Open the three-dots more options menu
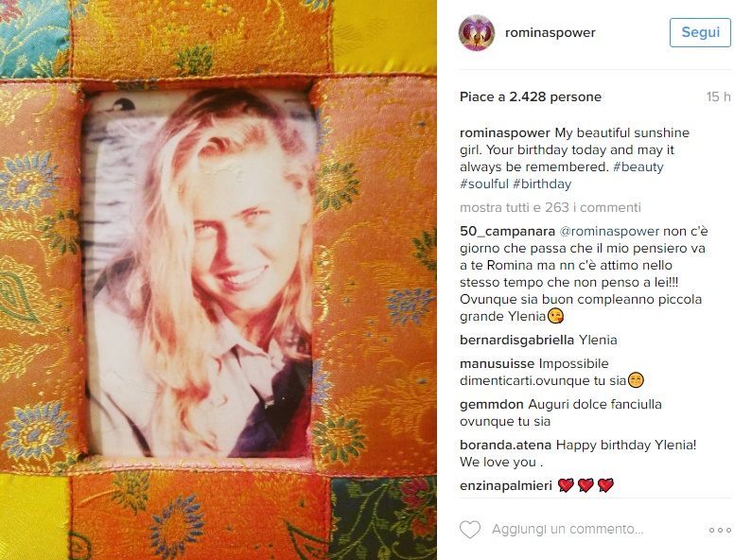This screenshot has width=734, height=560. [x=720, y=530]
